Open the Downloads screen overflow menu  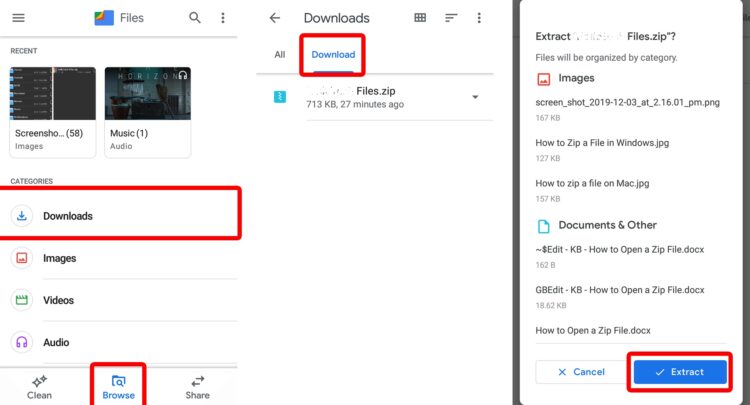[479, 18]
